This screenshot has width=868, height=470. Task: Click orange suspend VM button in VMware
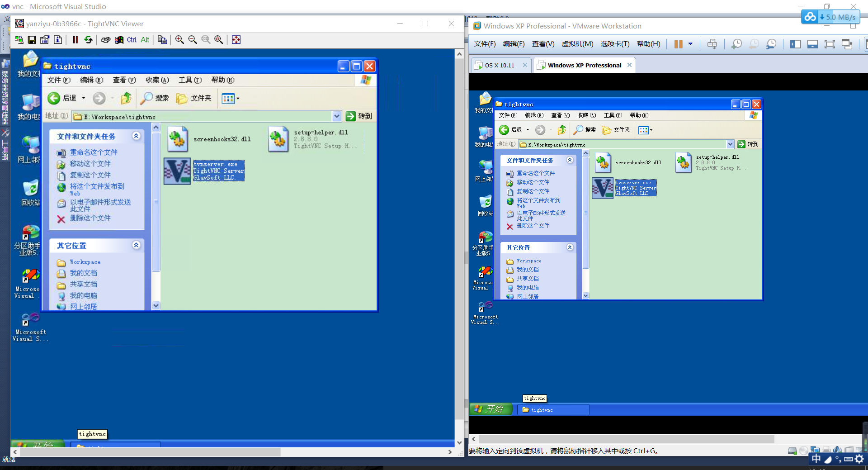coord(679,44)
